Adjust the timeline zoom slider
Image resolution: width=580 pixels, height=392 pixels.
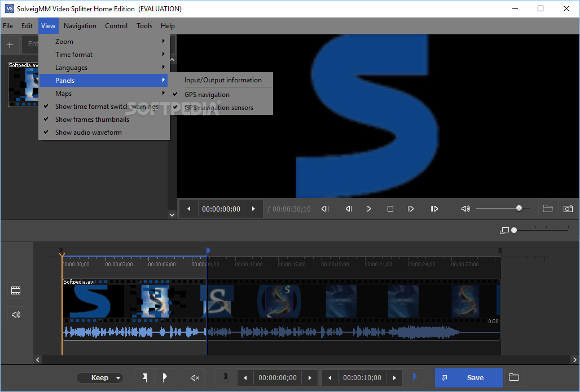514,230
